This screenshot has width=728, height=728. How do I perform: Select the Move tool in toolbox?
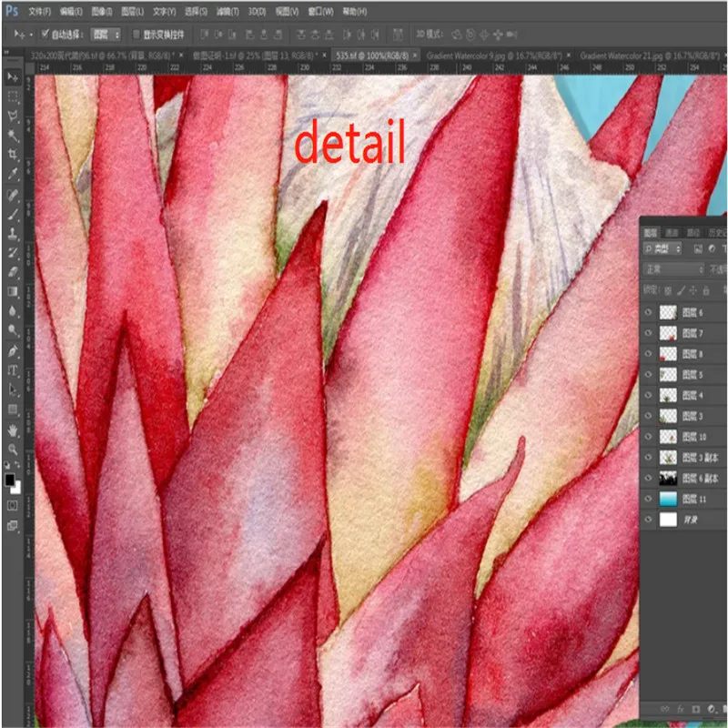point(13,77)
